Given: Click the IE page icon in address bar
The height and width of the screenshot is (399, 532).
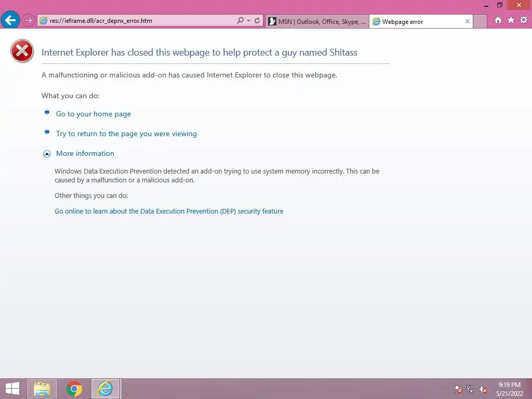Looking at the screenshot, I should 44,20.
